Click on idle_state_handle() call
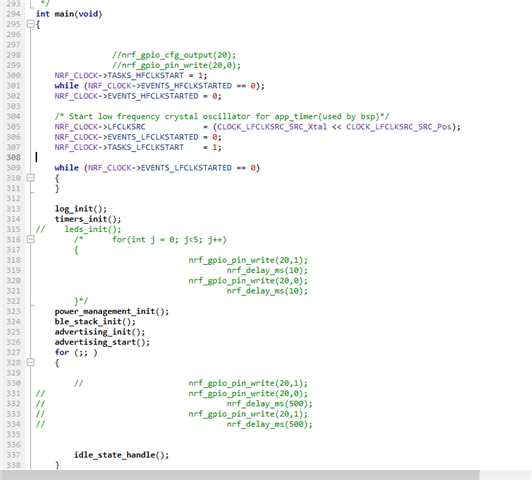Screen dimensions: 532x480 (x=121, y=455)
